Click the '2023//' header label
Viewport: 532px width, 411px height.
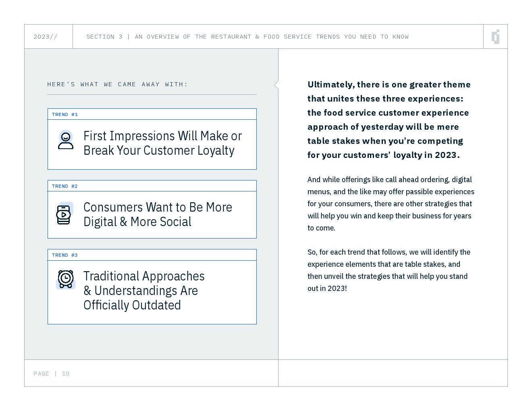(46, 37)
